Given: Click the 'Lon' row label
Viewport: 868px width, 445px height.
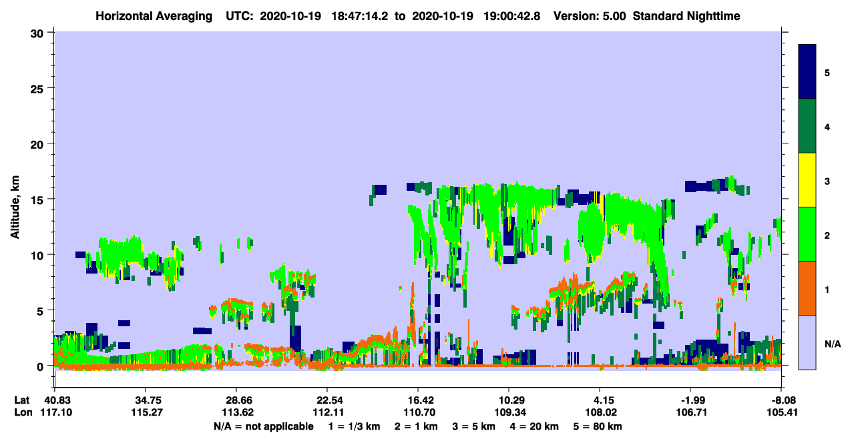Looking at the screenshot, I should tap(22, 412).
